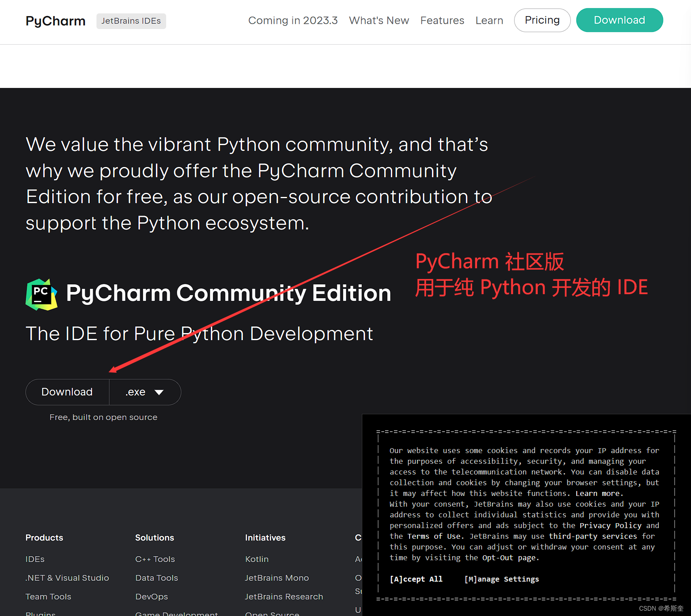Click the Solutions footer heading

pos(155,537)
